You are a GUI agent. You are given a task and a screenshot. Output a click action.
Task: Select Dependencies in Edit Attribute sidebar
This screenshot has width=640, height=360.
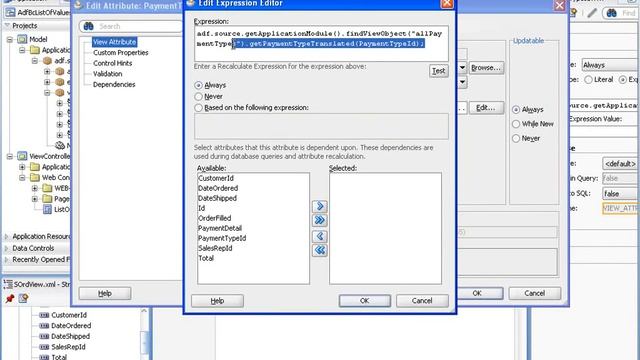click(114, 84)
